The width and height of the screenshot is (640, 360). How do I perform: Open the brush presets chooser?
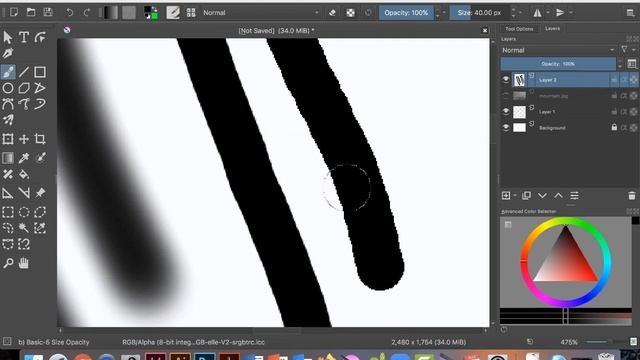pos(191,13)
